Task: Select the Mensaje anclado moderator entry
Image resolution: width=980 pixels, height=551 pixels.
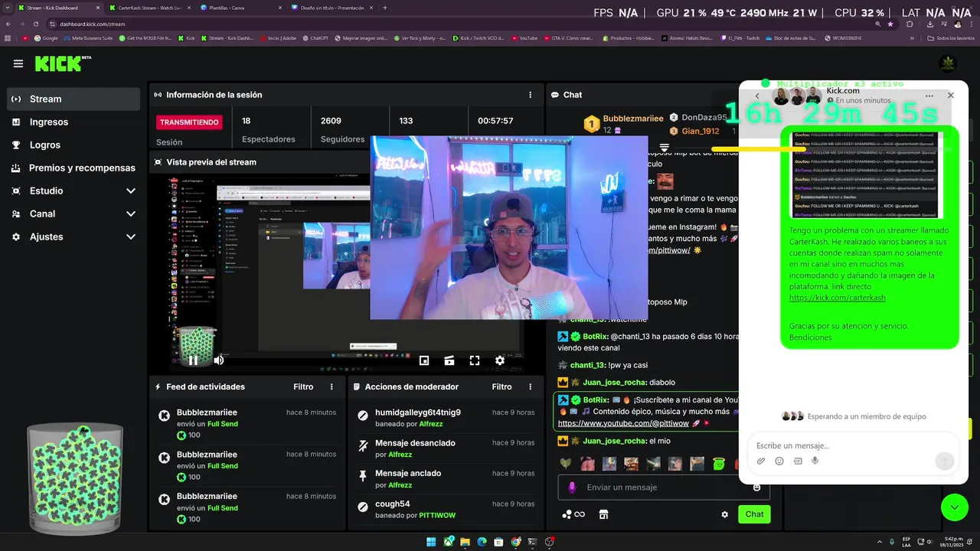Action: (446, 479)
